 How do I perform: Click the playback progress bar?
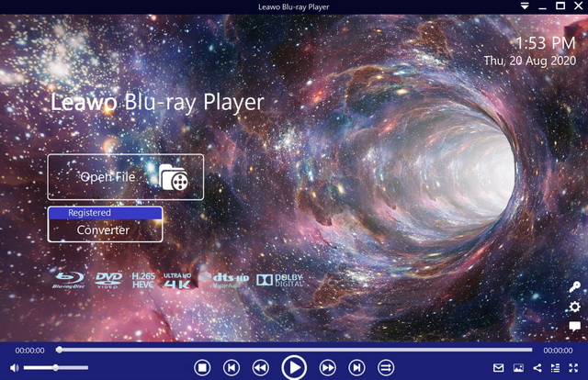[x=294, y=350]
